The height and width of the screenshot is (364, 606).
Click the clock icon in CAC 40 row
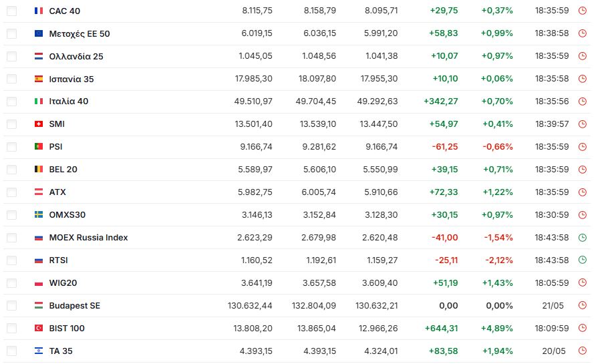click(582, 11)
